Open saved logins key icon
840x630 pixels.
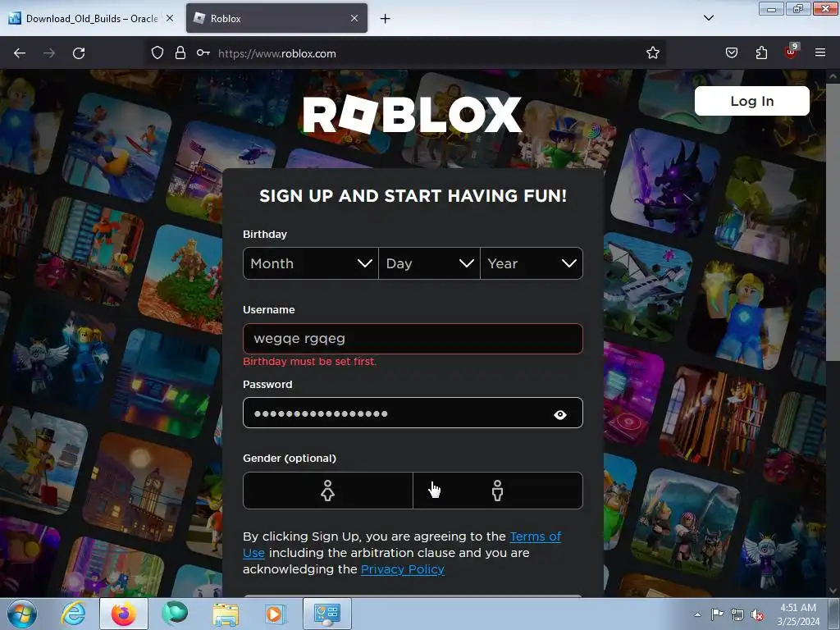click(203, 52)
